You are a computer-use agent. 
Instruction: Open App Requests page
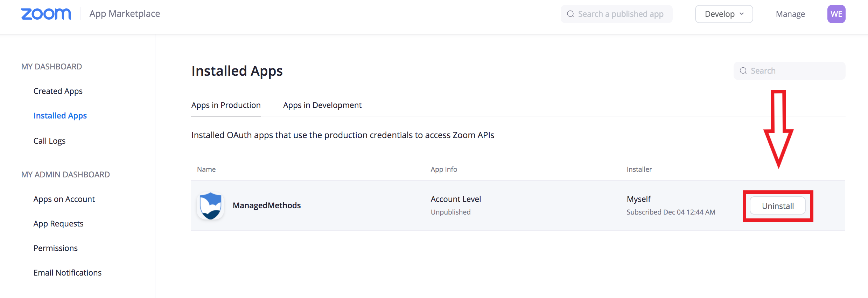pyautogui.click(x=58, y=224)
